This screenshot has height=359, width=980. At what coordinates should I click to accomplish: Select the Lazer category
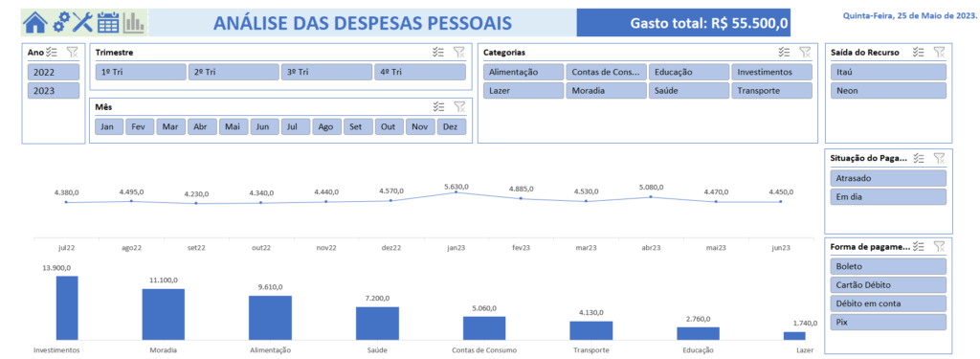pos(523,91)
